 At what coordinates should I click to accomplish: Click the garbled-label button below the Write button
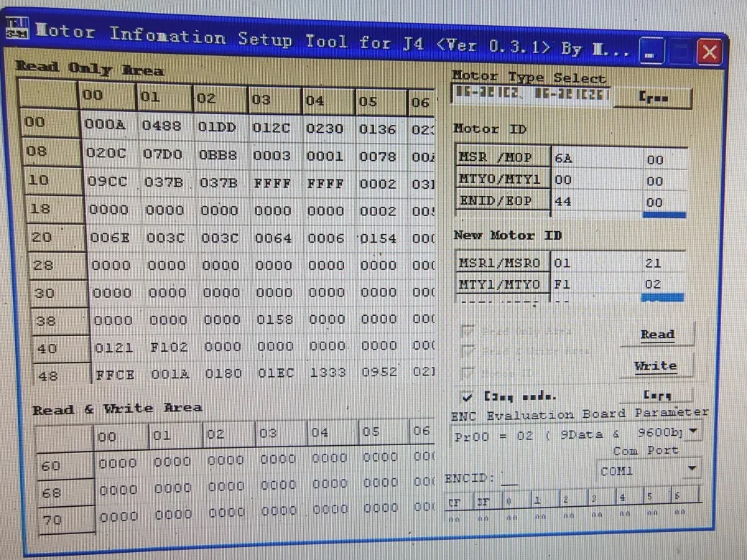[657, 395]
